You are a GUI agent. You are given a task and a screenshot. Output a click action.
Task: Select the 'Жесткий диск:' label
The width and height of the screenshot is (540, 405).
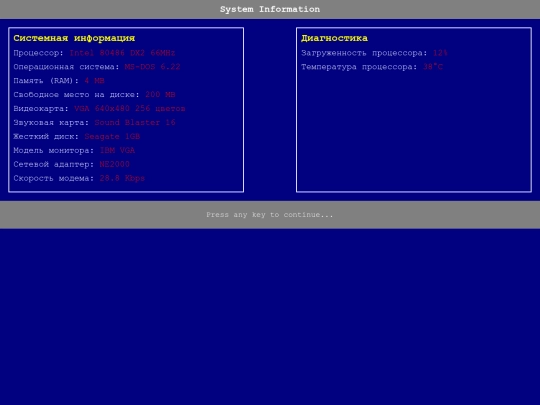click(46, 137)
